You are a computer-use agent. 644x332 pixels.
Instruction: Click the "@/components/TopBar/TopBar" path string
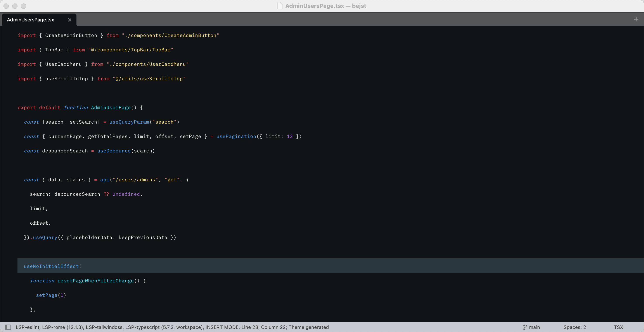pyautogui.click(x=131, y=50)
